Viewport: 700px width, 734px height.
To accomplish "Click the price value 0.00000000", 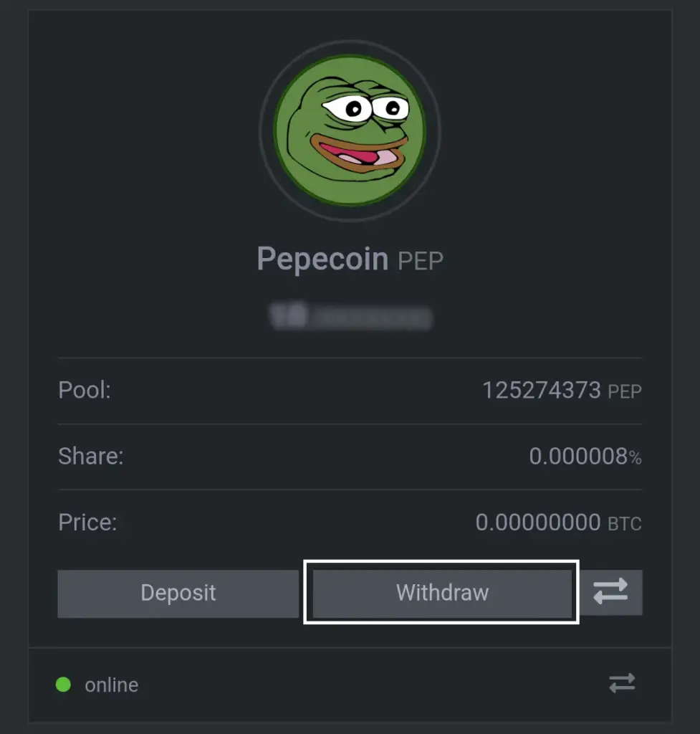I will click(x=538, y=523).
